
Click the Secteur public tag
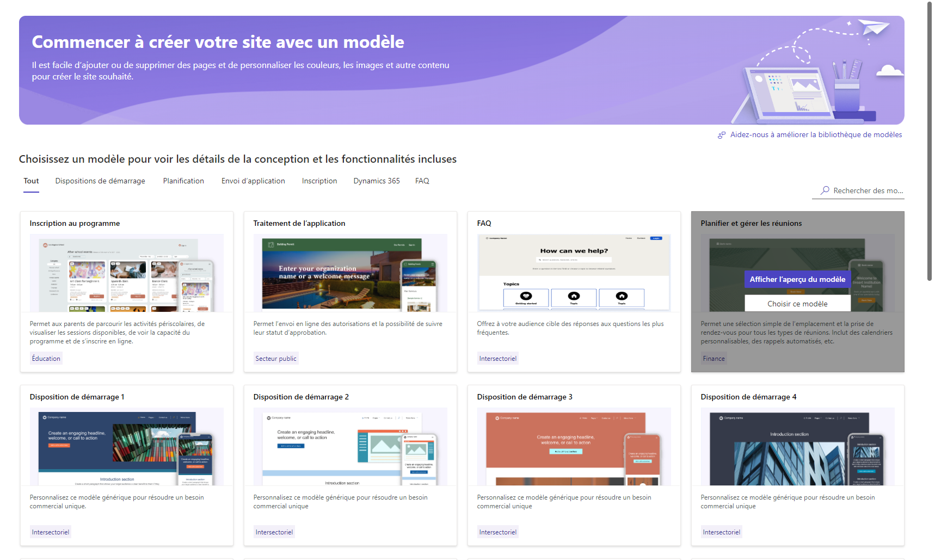[x=275, y=358]
